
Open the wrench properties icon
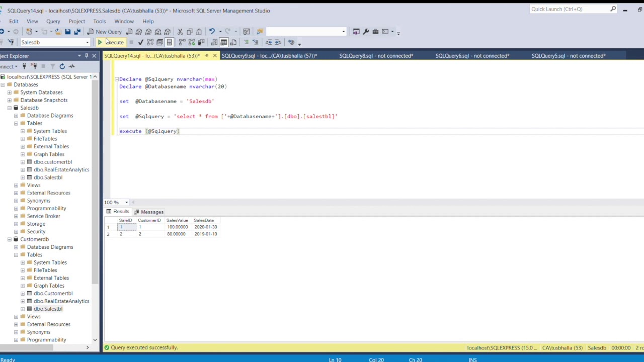click(x=366, y=32)
